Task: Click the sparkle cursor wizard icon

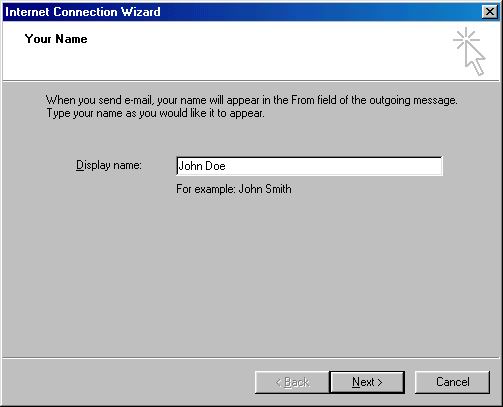Action: 469,52
